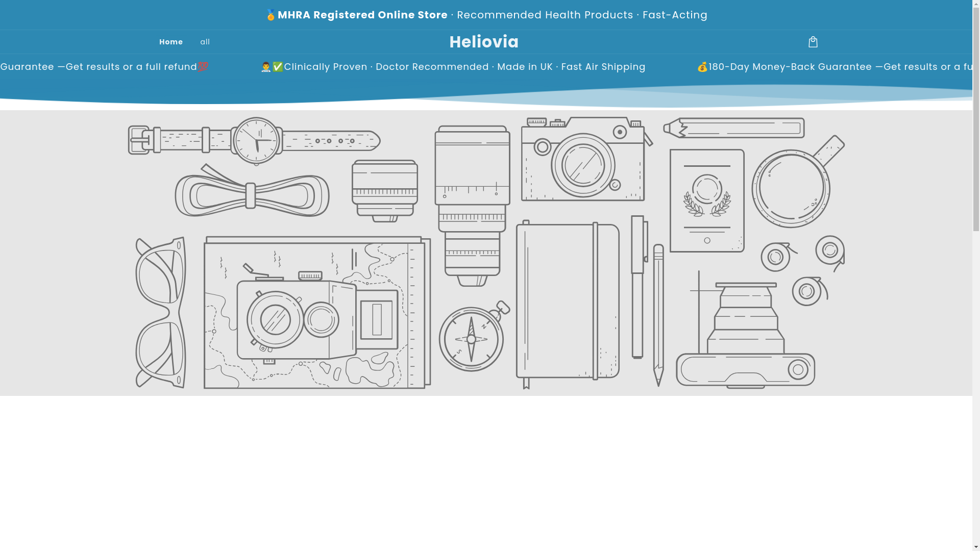Screen dimensions: 980x551
Task: Open the shopping cart bag icon
Action: [x=813, y=42]
